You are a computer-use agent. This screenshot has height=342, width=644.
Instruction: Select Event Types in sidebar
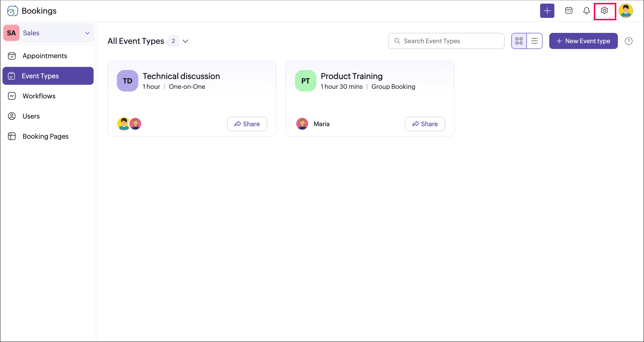coord(48,76)
